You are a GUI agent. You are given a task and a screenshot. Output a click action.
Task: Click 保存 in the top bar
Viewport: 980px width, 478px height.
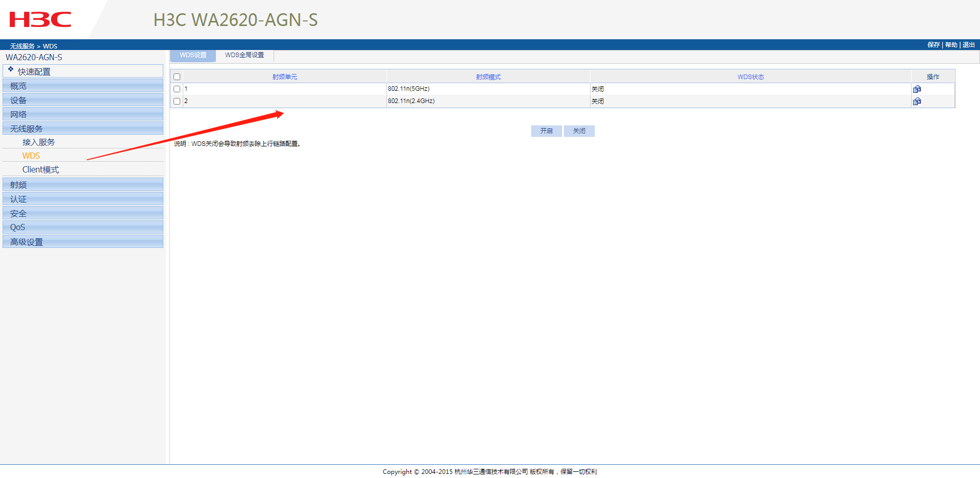(x=934, y=45)
